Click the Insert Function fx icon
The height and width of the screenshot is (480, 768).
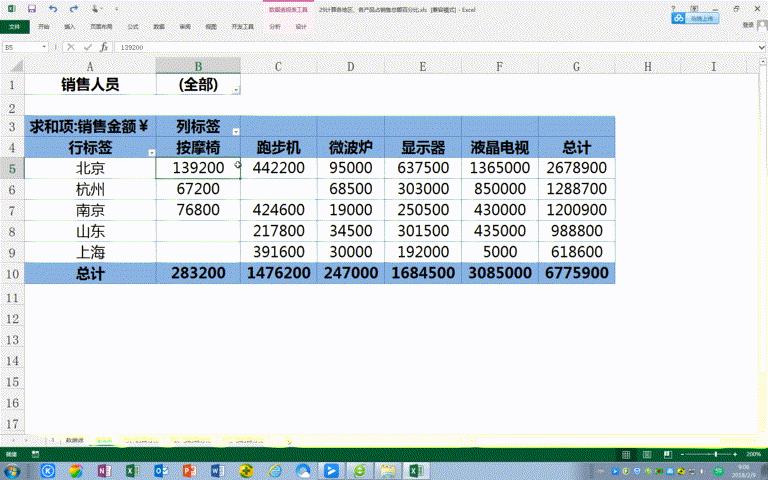[x=104, y=47]
